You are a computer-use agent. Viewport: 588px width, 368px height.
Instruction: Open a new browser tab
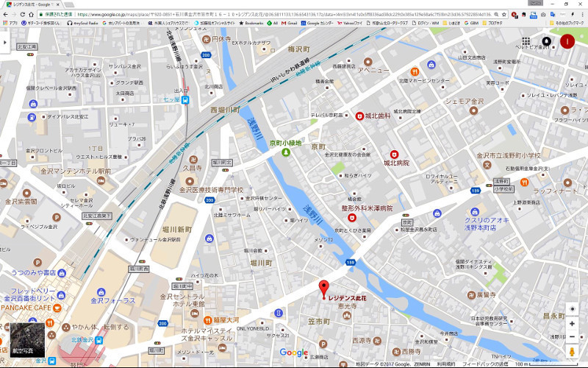pos(68,4)
